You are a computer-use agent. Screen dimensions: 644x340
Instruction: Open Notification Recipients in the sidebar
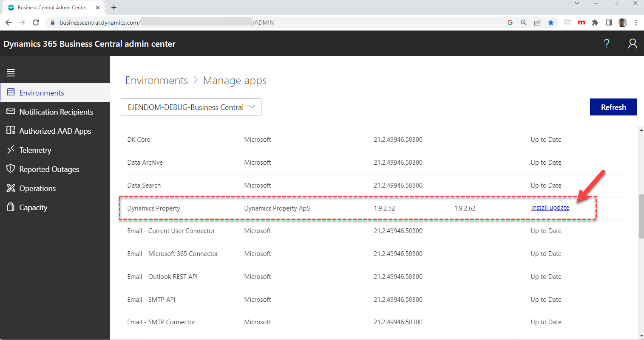55,112
